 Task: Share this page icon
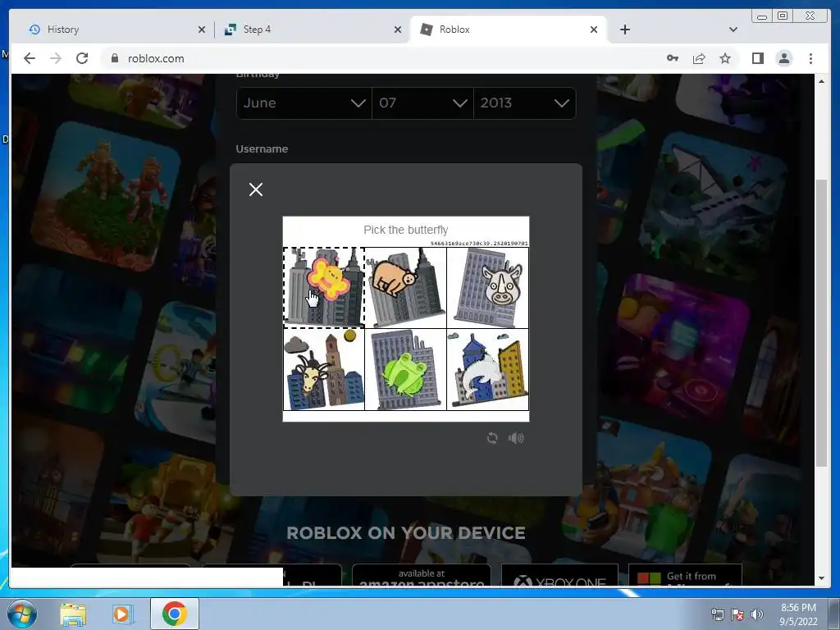[699, 58]
